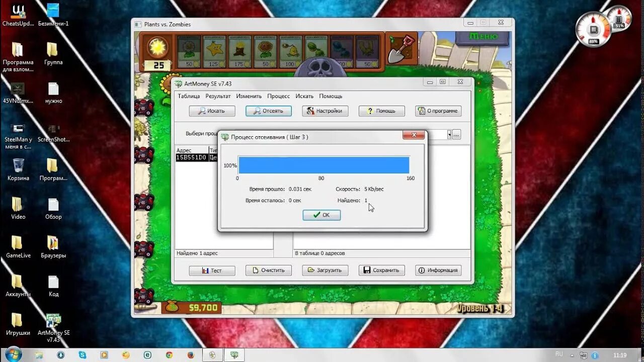Switch to the ArtMoney taskbar button
644x362 pixels.
click(234, 355)
